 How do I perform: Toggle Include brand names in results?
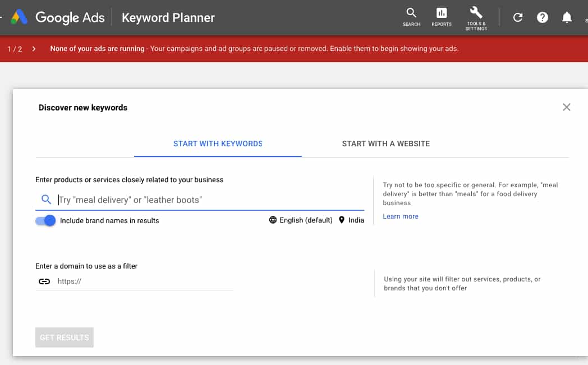pyautogui.click(x=45, y=220)
